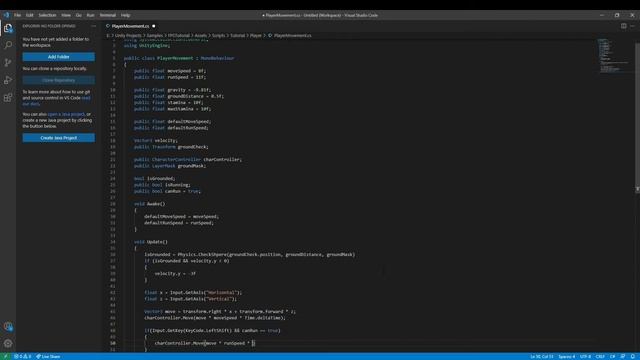The width and height of the screenshot is (640, 360).
Task: Start Live Share from status bar
Action: [x=48, y=356]
